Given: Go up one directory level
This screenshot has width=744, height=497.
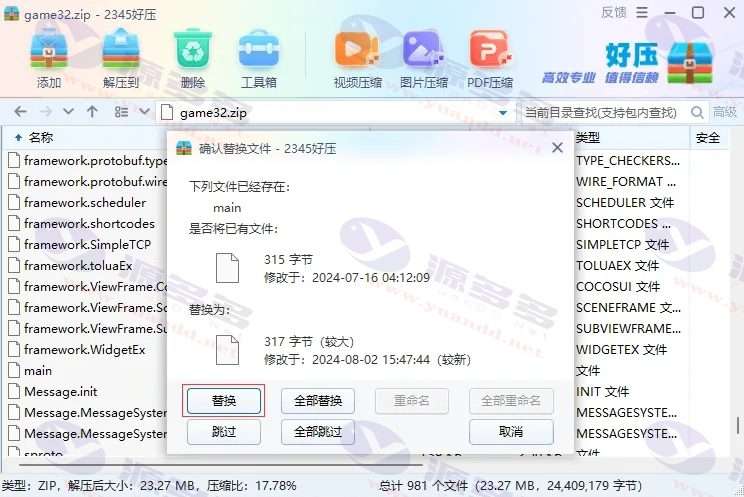Looking at the screenshot, I should point(92,112).
